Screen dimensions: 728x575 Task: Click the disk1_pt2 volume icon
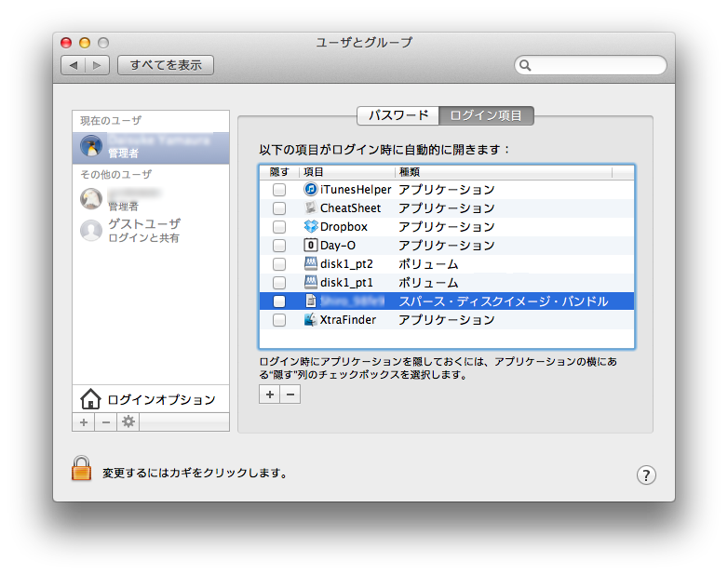[x=311, y=263]
